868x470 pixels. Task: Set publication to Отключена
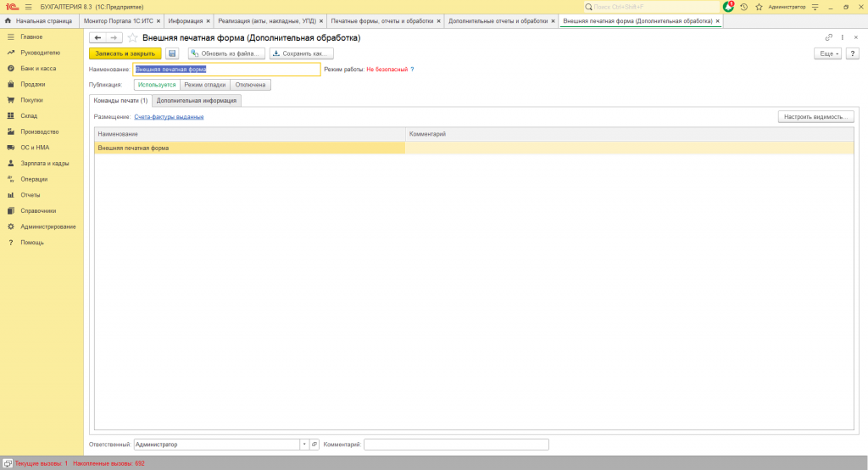coord(250,85)
